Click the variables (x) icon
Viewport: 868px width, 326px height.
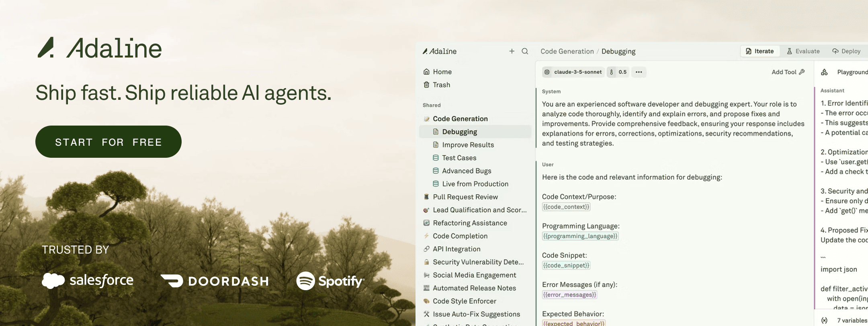824,320
